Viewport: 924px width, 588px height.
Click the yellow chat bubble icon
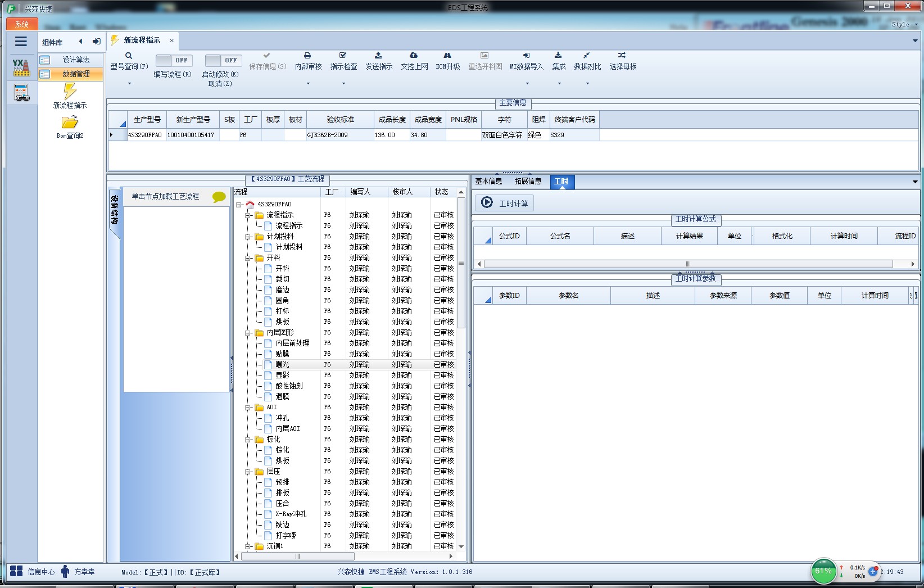point(219,197)
